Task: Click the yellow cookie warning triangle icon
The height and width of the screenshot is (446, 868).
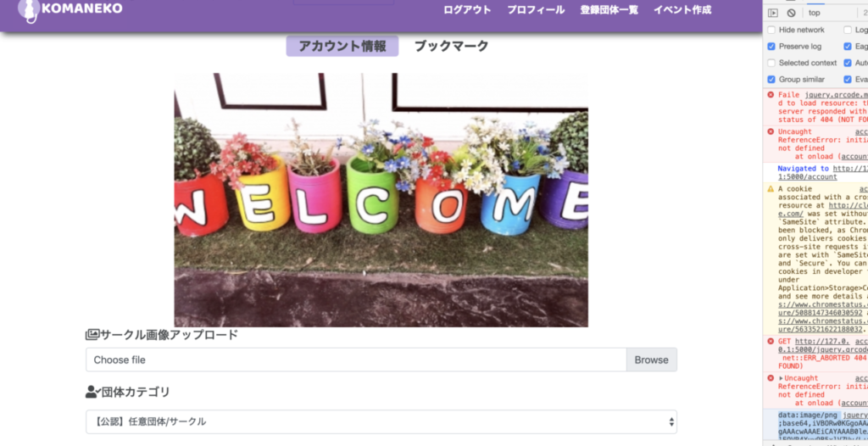Action: pyautogui.click(x=771, y=189)
